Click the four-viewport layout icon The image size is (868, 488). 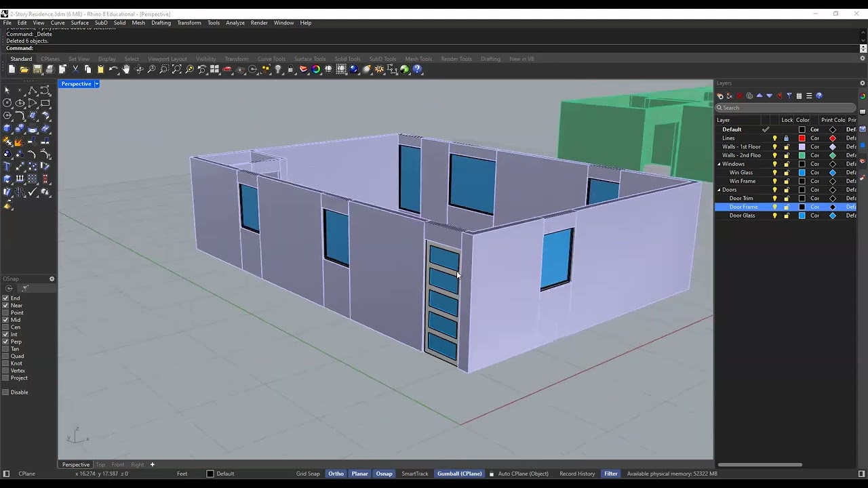coord(214,69)
